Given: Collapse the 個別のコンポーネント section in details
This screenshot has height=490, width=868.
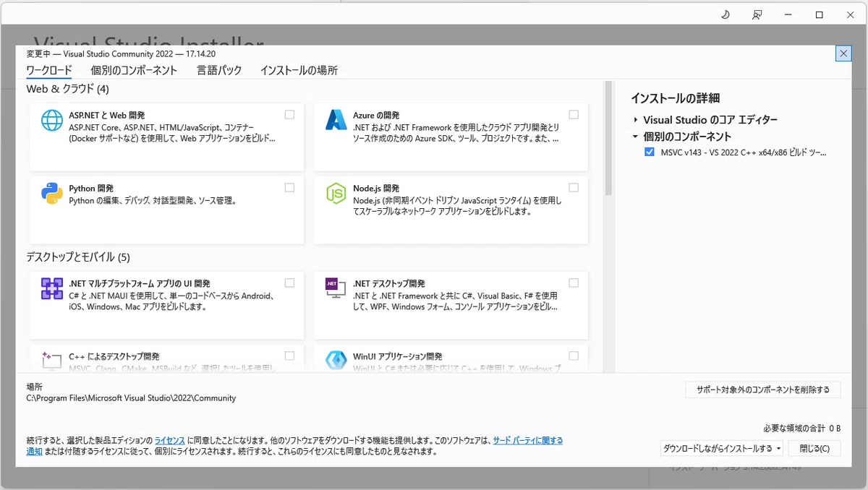Looking at the screenshot, I should [635, 137].
